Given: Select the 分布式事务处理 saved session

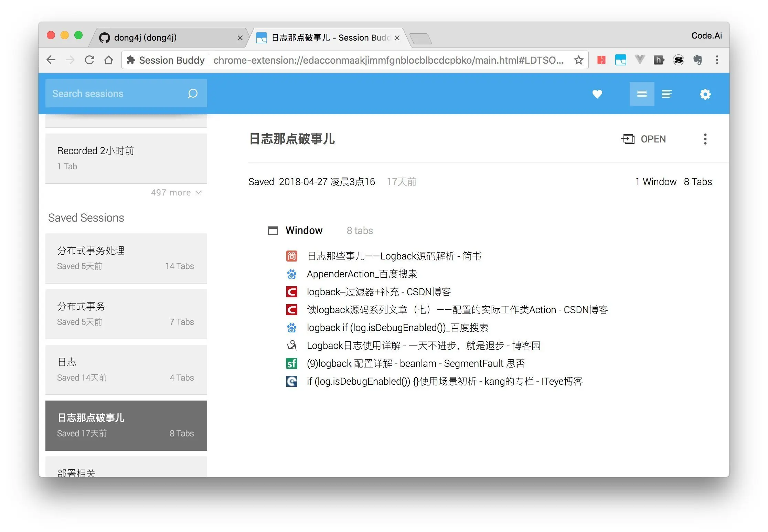Looking at the screenshot, I should (126, 258).
